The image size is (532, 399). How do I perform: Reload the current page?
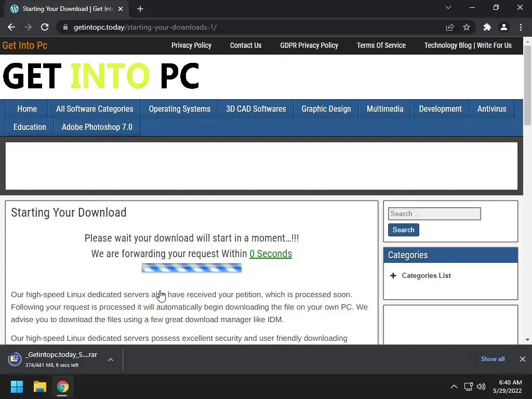tap(45, 27)
